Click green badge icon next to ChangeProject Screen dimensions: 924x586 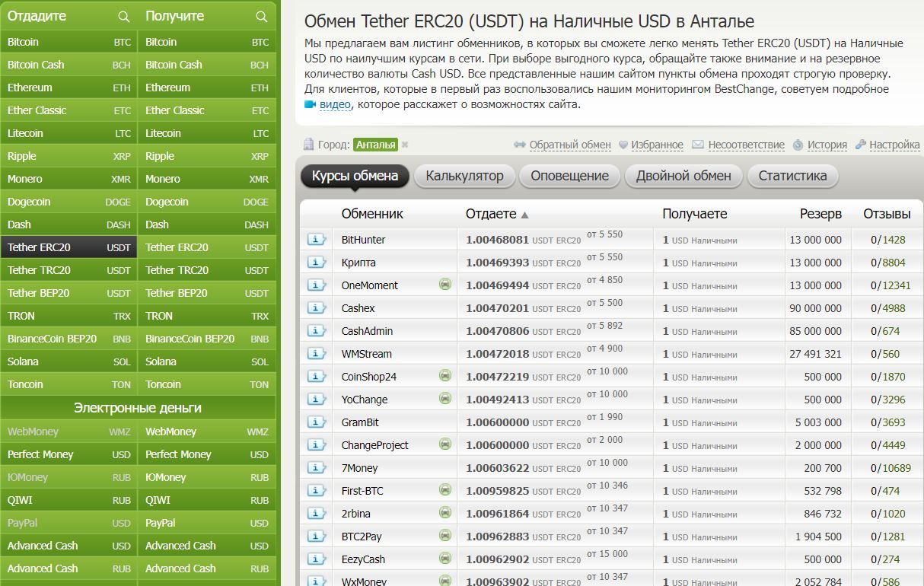tap(445, 444)
